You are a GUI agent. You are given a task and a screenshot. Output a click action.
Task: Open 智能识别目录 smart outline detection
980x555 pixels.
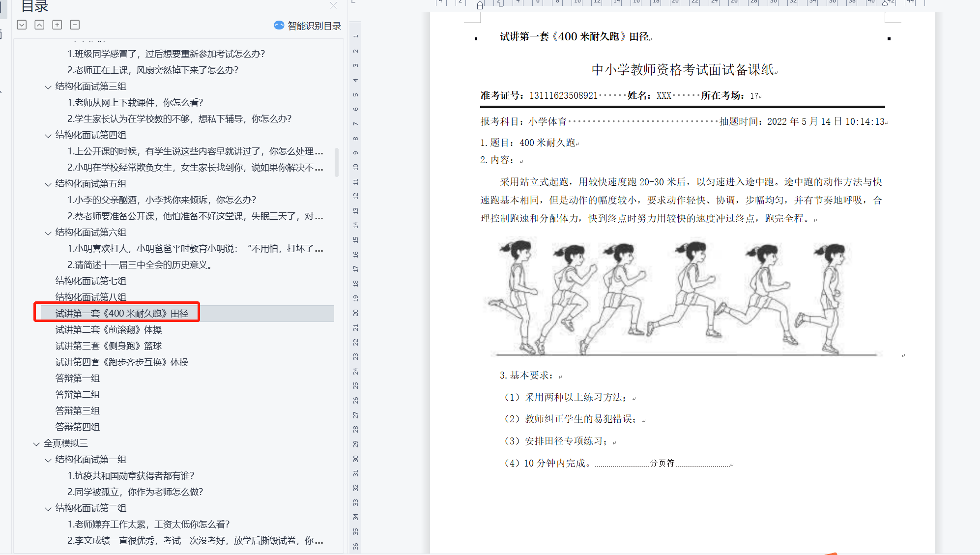[x=314, y=26]
